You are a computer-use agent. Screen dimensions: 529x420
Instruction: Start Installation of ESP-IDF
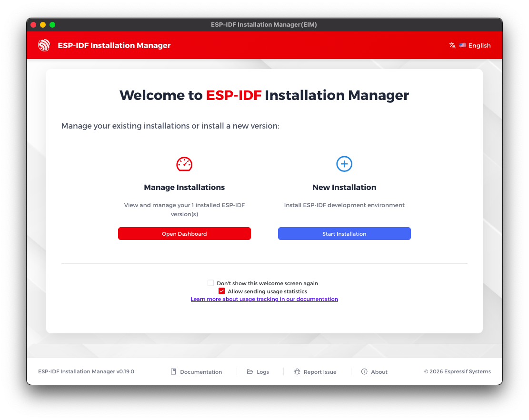click(344, 234)
